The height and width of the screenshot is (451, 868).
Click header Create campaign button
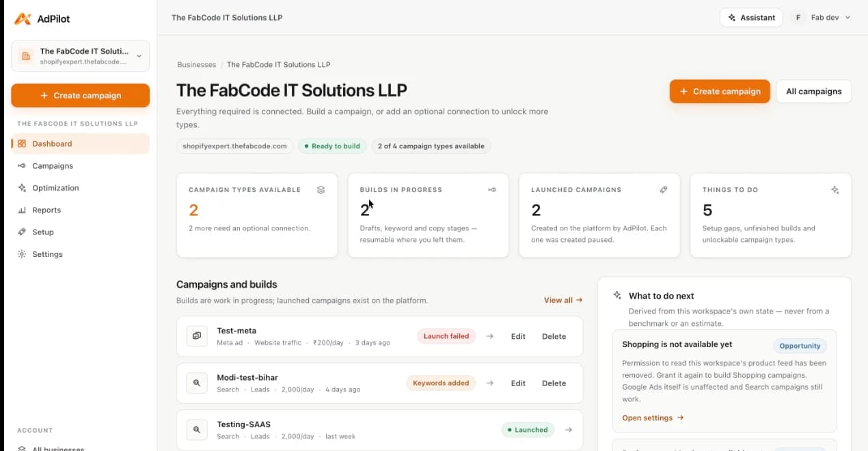720,92
